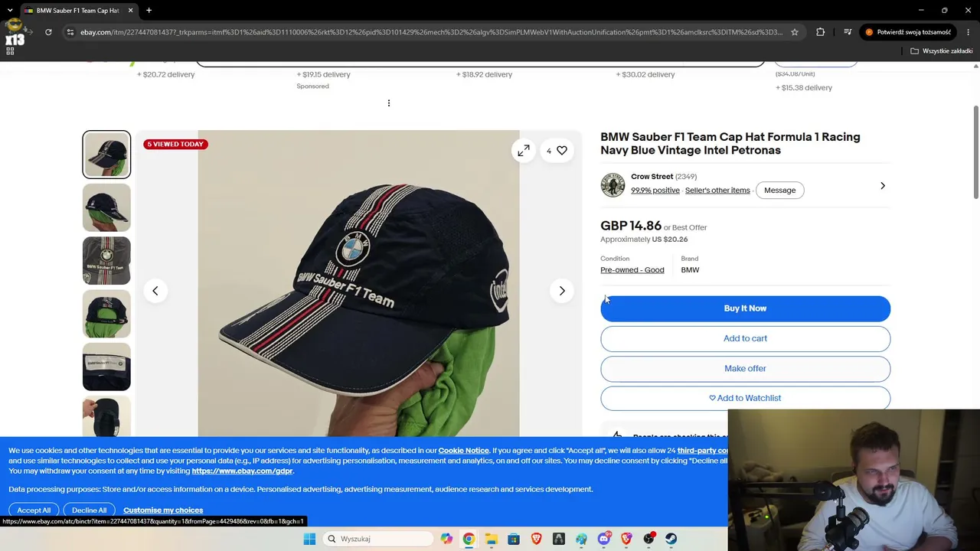
Task: Click Buy It Now
Action: pyautogui.click(x=745, y=308)
